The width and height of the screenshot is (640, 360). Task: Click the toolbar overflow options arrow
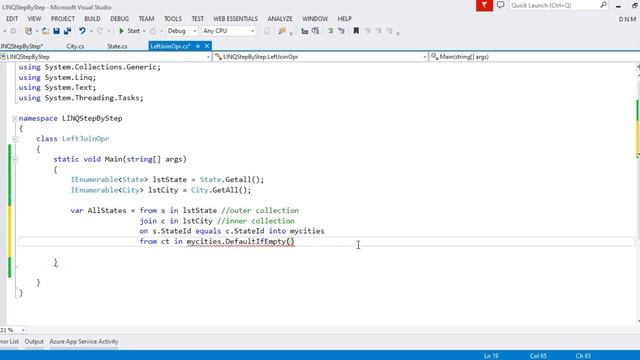[x=398, y=33]
